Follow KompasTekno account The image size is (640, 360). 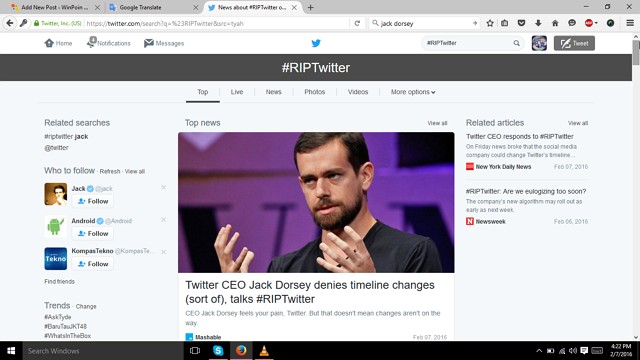[x=93, y=264]
